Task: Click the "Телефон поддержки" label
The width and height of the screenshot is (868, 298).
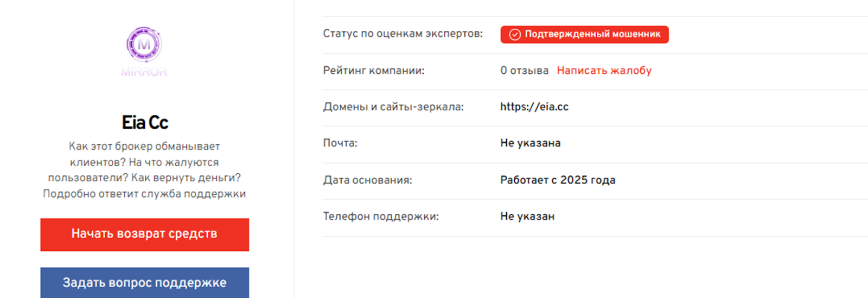Action: click(x=380, y=217)
